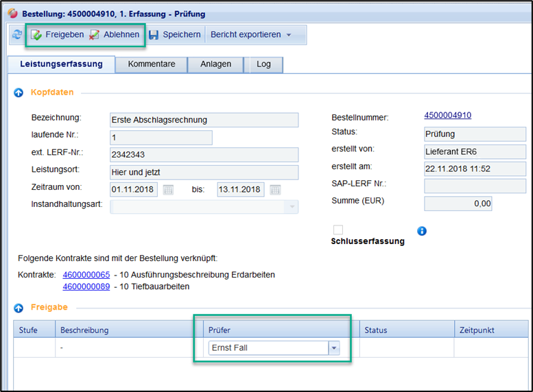This screenshot has height=392, width=533.
Task: Click the Bezeichnung text field
Action: [x=204, y=120]
